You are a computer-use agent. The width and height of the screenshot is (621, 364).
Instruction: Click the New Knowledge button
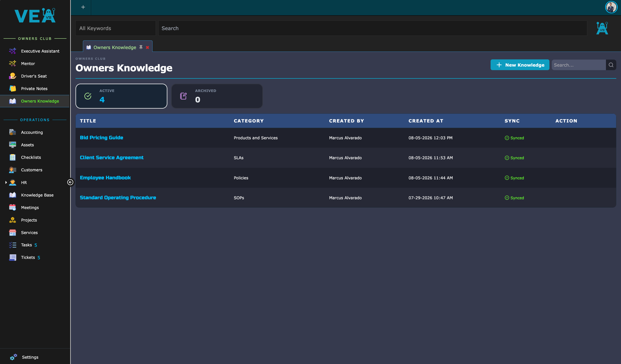click(x=520, y=65)
